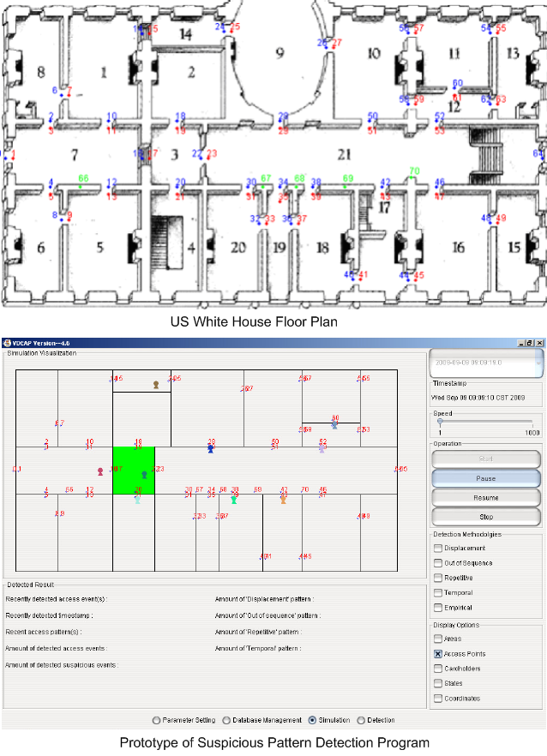
Task: Click 'Amount of detected suspicious events' label
Action: coord(62,665)
